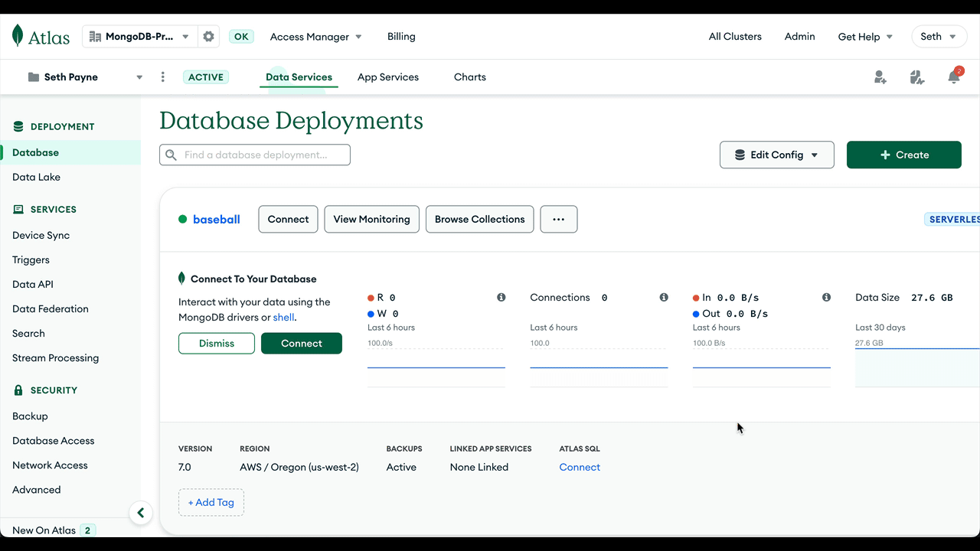Open organization settings gear icon

coord(208,37)
